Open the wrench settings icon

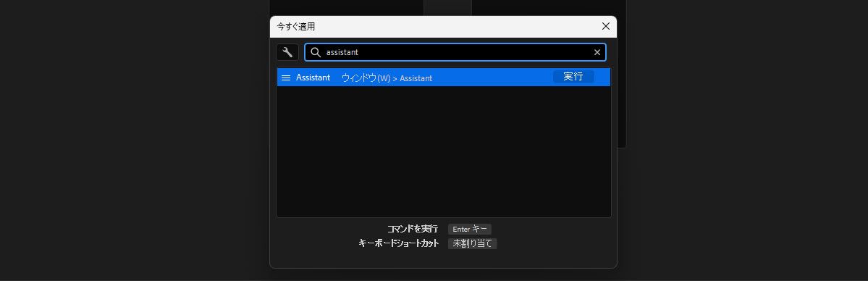[287, 52]
